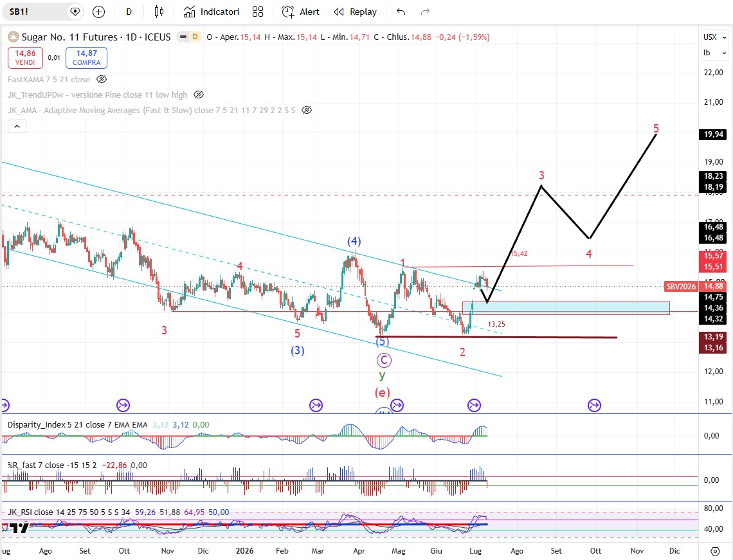Click the contract roll marker near Lug
This screenshot has height=560, width=733.
[474, 405]
